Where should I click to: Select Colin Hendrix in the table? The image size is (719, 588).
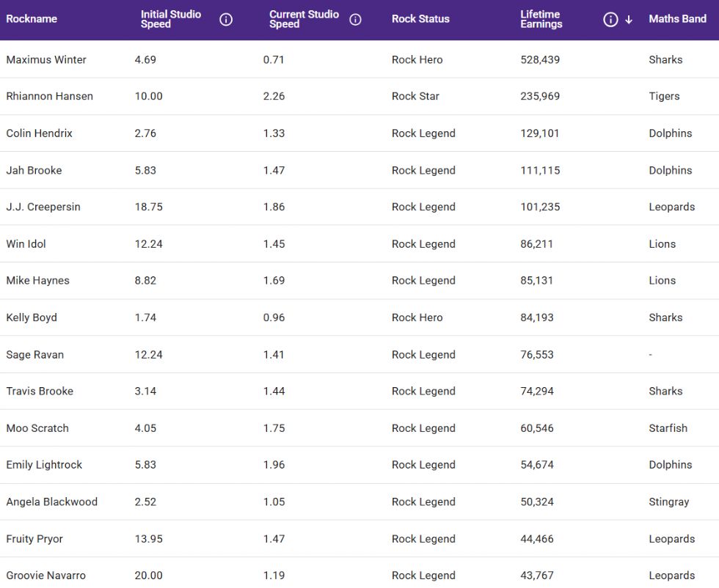click(39, 133)
